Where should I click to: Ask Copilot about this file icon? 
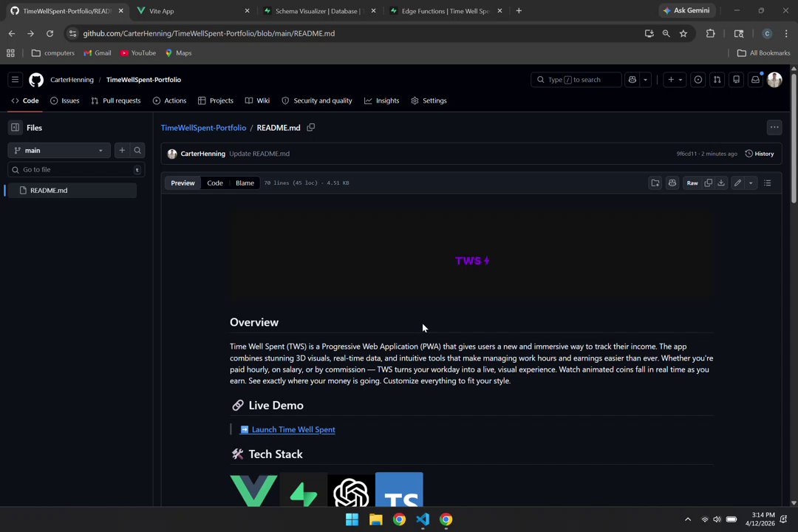pos(672,183)
